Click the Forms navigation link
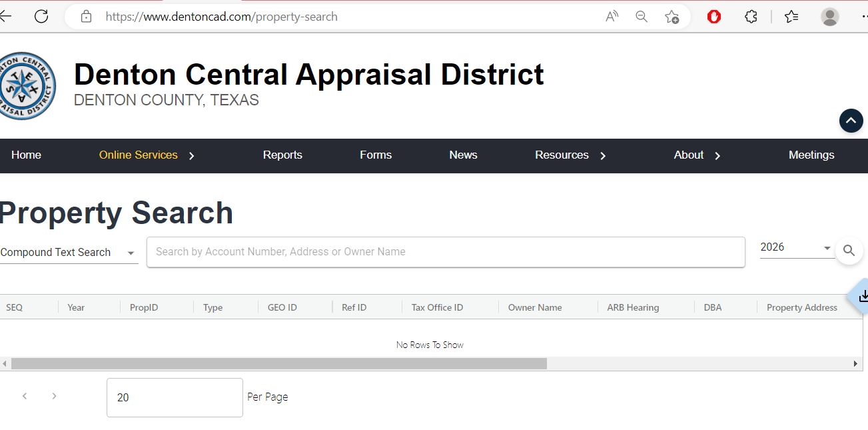868x430 pixels. 375,155
